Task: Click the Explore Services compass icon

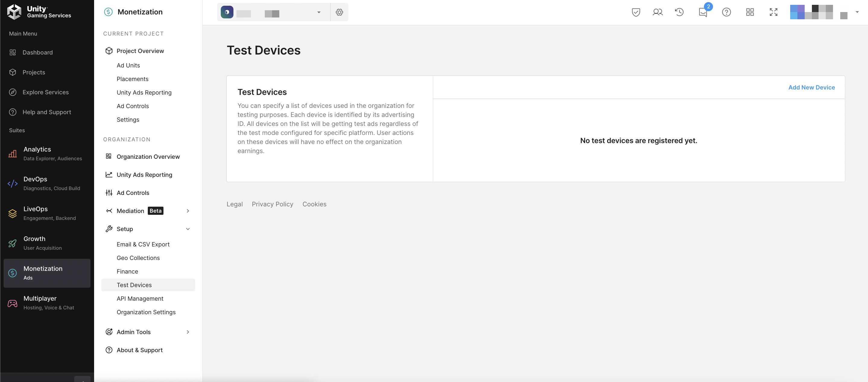Action: [12, 92]
